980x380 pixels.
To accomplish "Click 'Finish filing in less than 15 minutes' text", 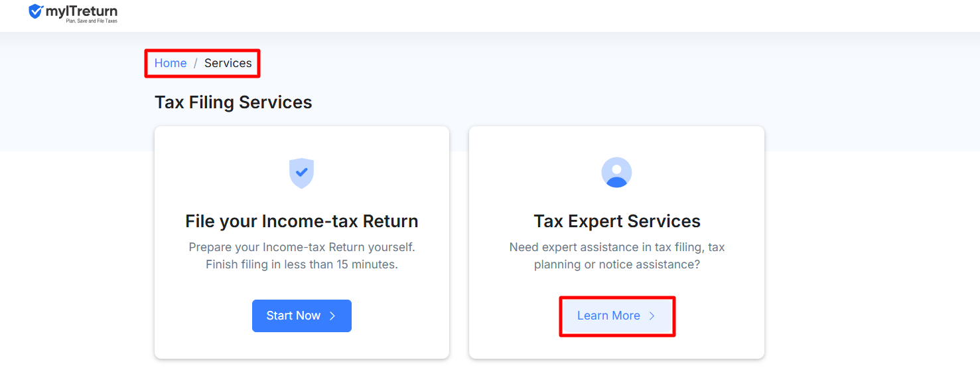I will [302, 264].
